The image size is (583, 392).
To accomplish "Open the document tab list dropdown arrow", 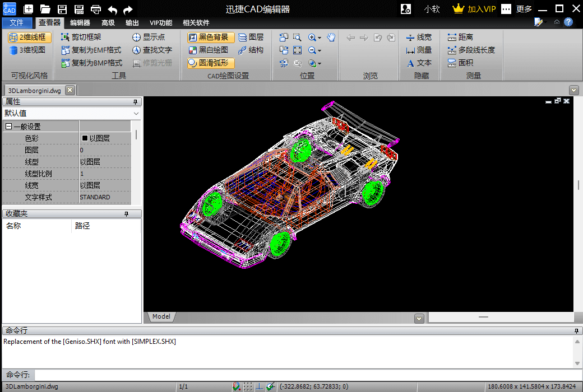I will 573,90.
